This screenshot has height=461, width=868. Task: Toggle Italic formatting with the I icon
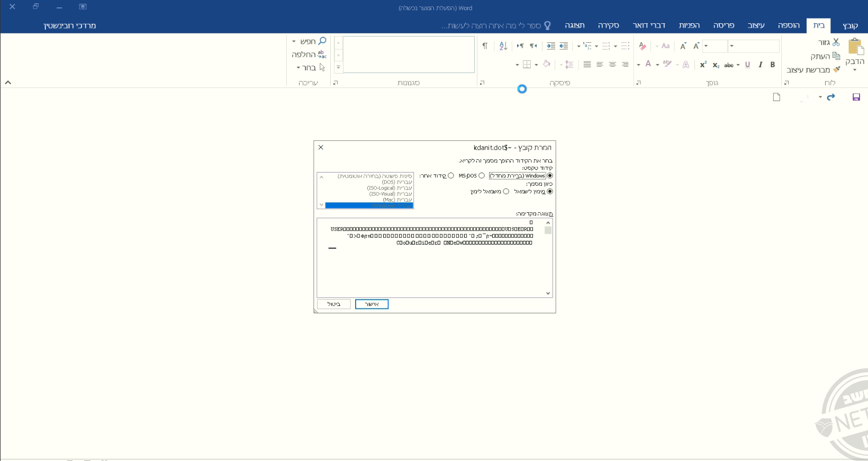761,65
